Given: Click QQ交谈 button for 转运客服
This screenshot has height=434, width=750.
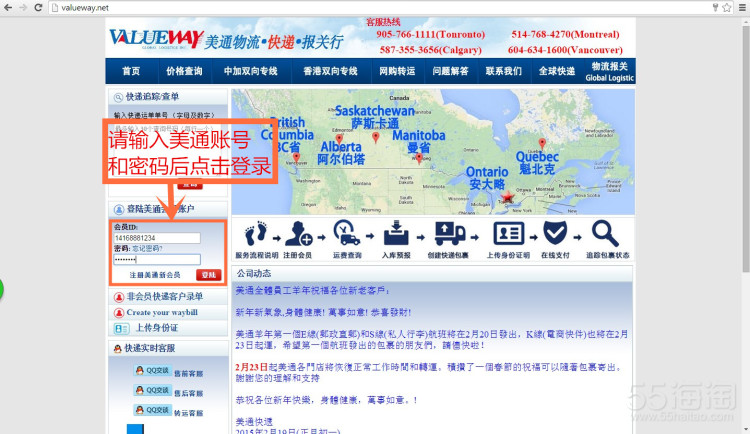Looking at the screenshot, I should pos(153,410).
